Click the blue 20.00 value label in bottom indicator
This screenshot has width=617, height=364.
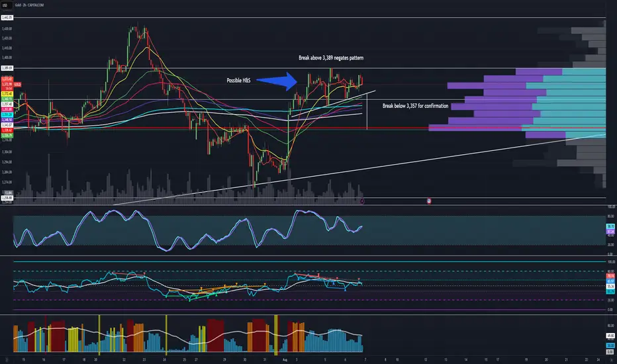[x=610, y=345]
